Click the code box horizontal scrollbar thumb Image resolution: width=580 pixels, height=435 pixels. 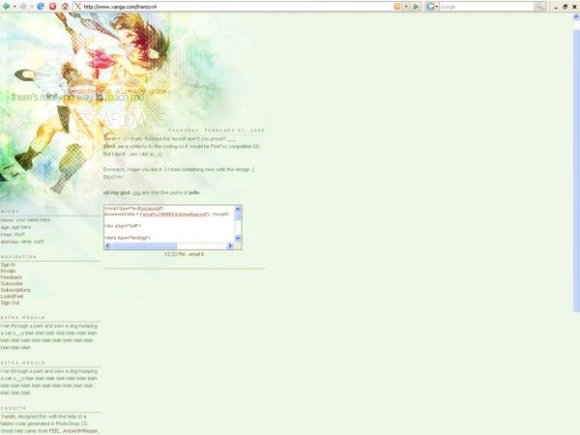[144, 246]
